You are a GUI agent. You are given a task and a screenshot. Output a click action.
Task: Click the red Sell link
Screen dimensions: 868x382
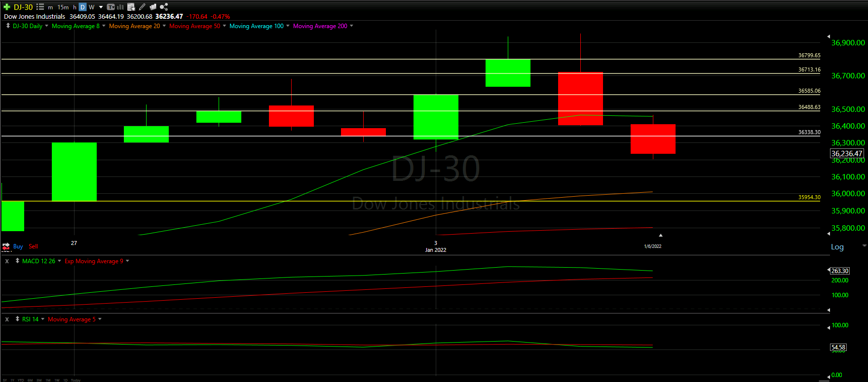(x=33, y=246)
